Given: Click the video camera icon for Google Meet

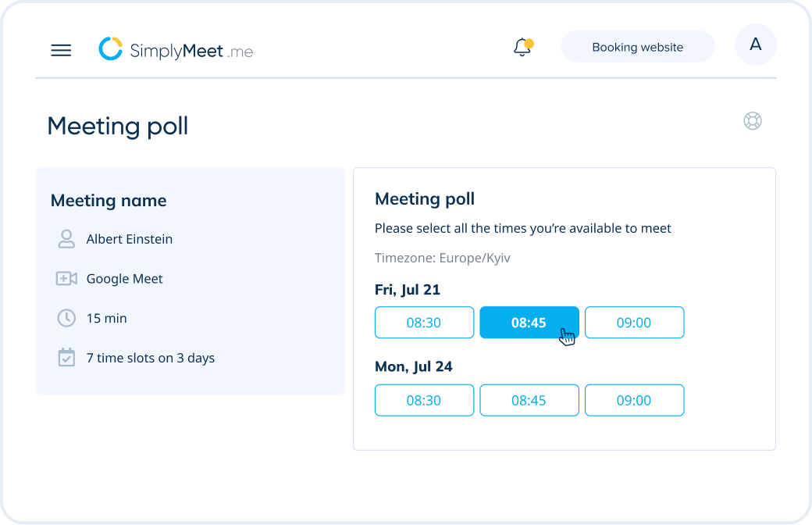Looking at the screenshot, I should 66,278.
